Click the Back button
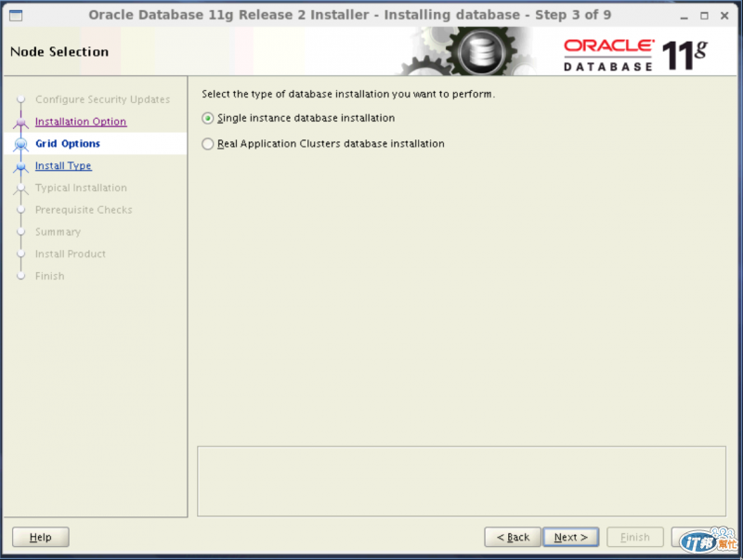 [x=513, y=537]
